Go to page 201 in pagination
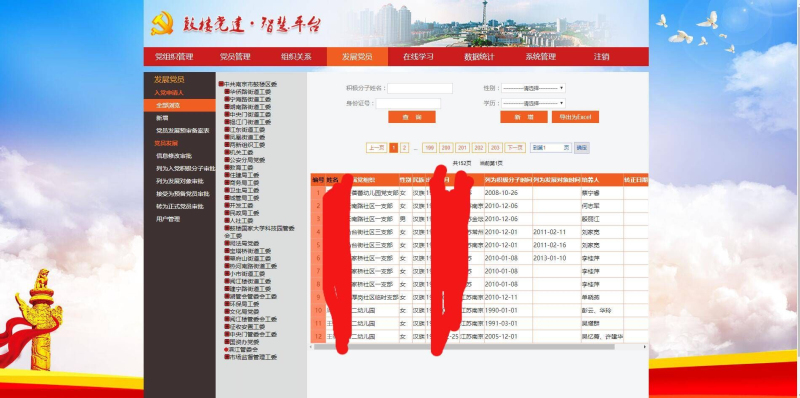 point(462,148)
